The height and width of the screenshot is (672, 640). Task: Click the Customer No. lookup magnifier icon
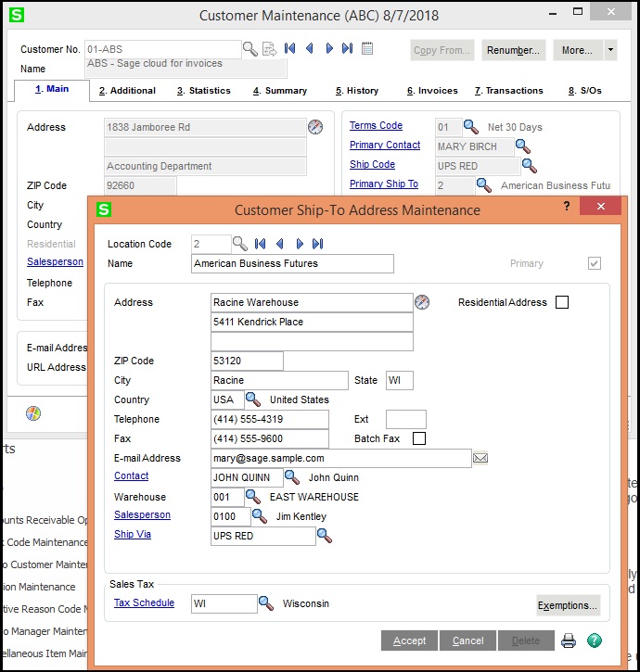click(250, 49)
